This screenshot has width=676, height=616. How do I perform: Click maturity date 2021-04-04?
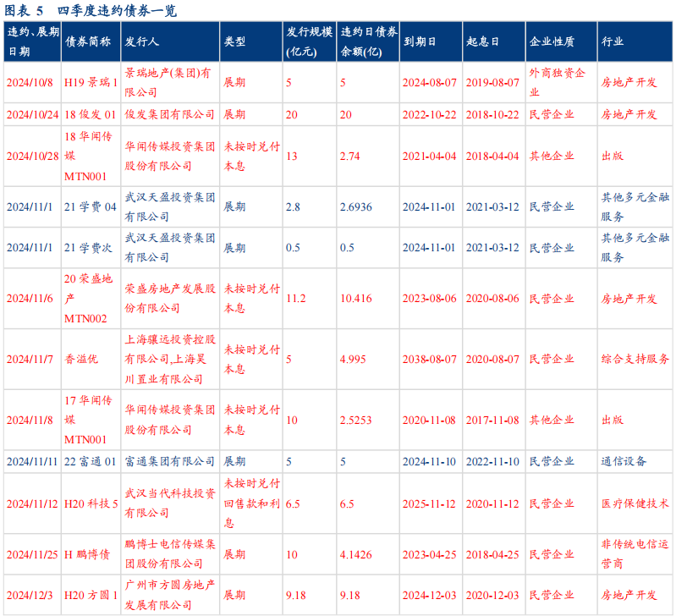click(430, 156)
